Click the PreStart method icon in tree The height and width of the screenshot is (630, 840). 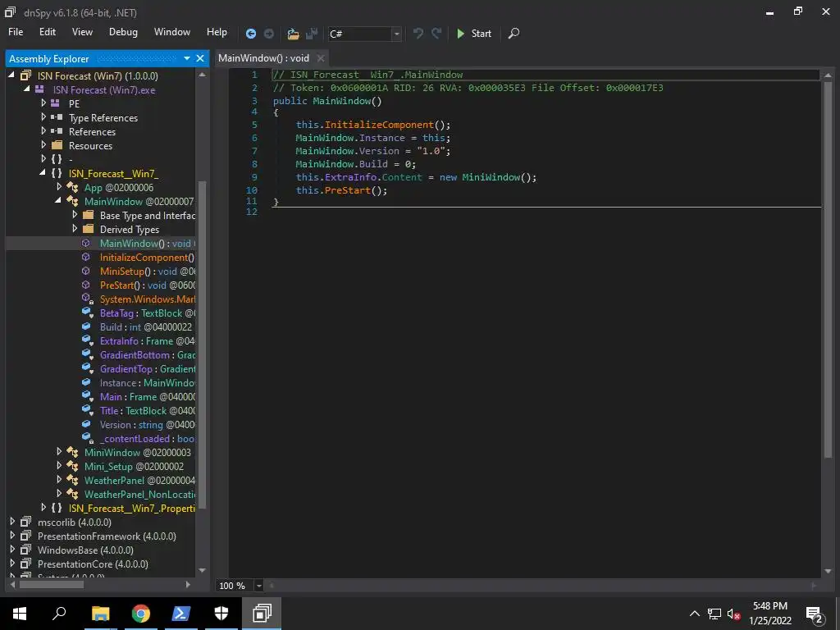point(85,285)
